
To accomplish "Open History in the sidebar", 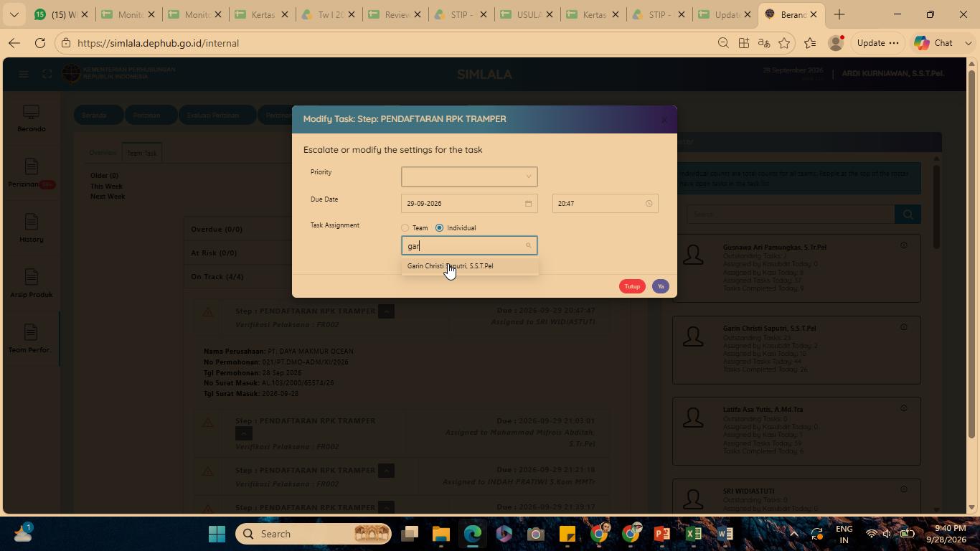I will pos(31,229).
